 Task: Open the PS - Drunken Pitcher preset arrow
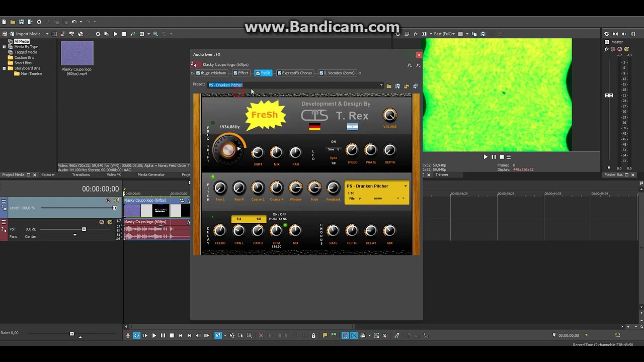pyautogui.click(x=406, y=186)
